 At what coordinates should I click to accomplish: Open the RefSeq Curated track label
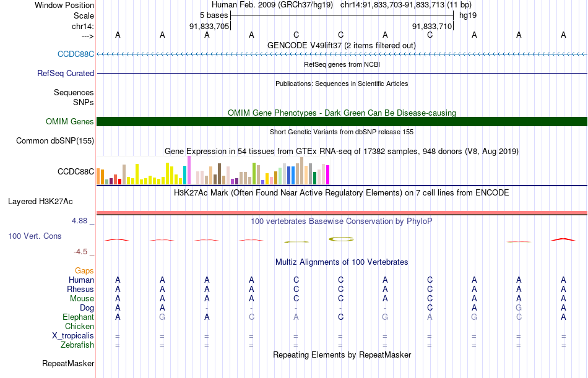coord(66,73)
